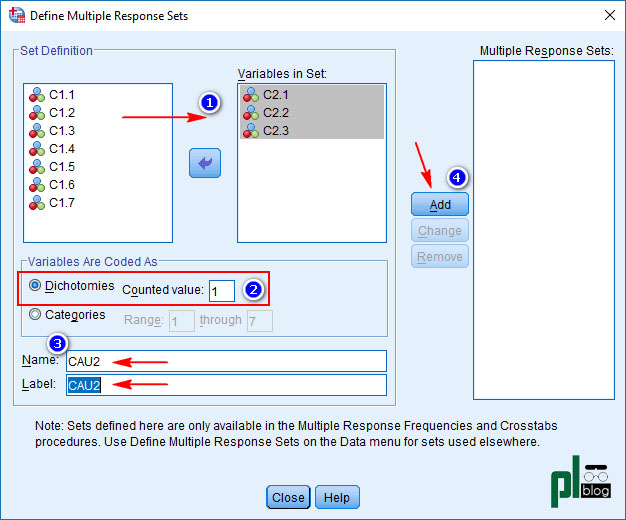Click variable C1.7 in source list
The image size is (626, 520).
[61, 203]
